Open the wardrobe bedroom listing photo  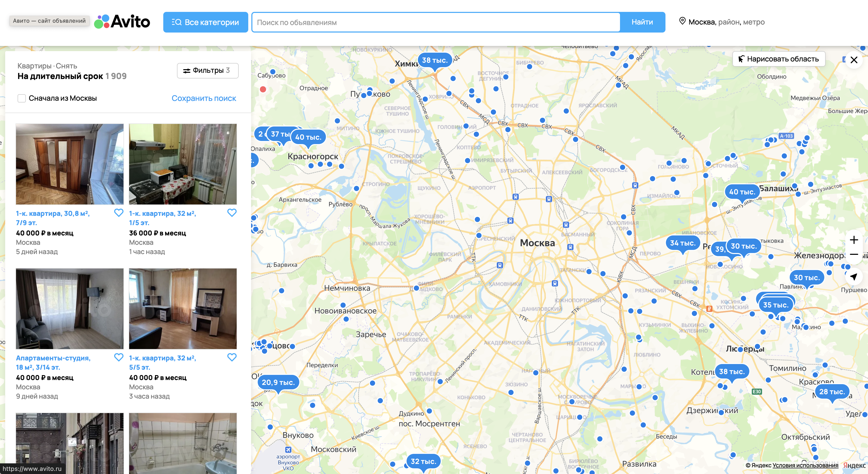(x=70, y=164)
